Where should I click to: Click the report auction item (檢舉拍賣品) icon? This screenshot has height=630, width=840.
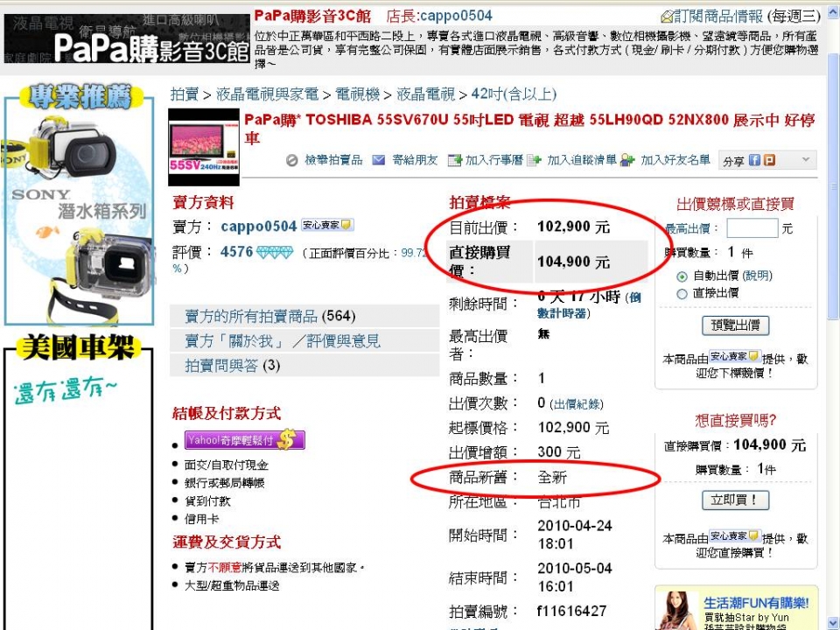point(292,160)
